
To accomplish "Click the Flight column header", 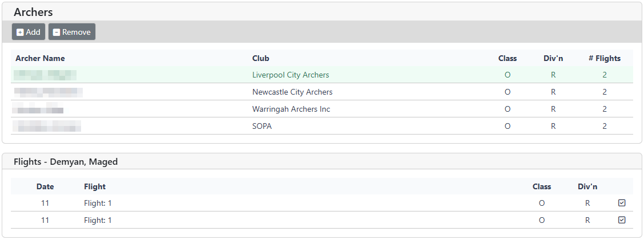I will pos(95,186).
